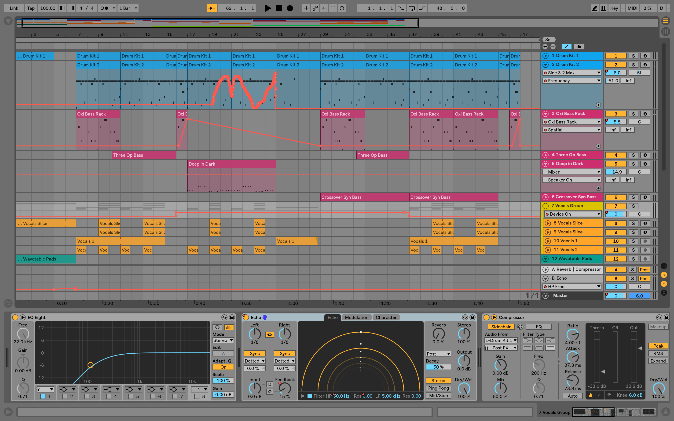
Task: Open the Device On chooser on Vocals Group
Action: click(573, 214)
